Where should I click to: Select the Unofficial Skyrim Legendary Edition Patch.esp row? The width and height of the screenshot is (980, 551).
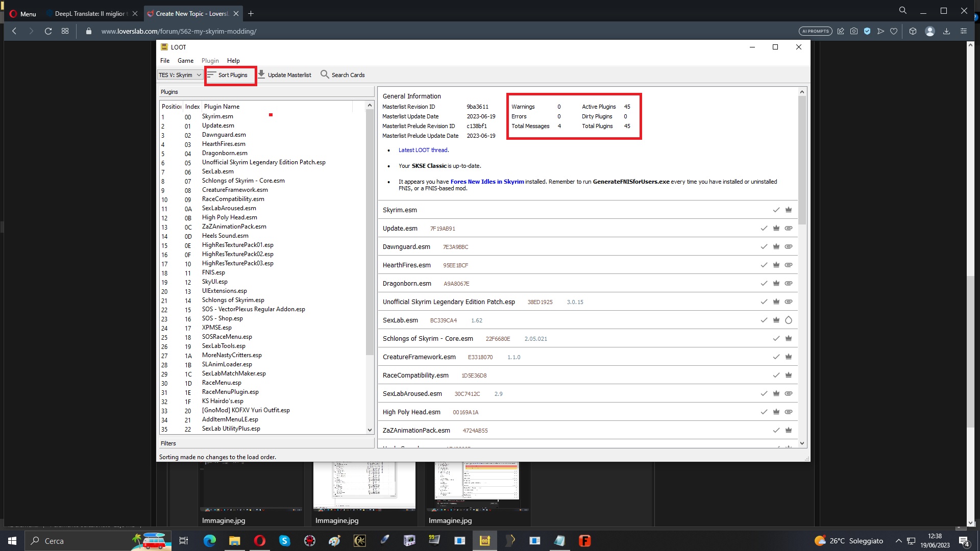coord(262,163)
